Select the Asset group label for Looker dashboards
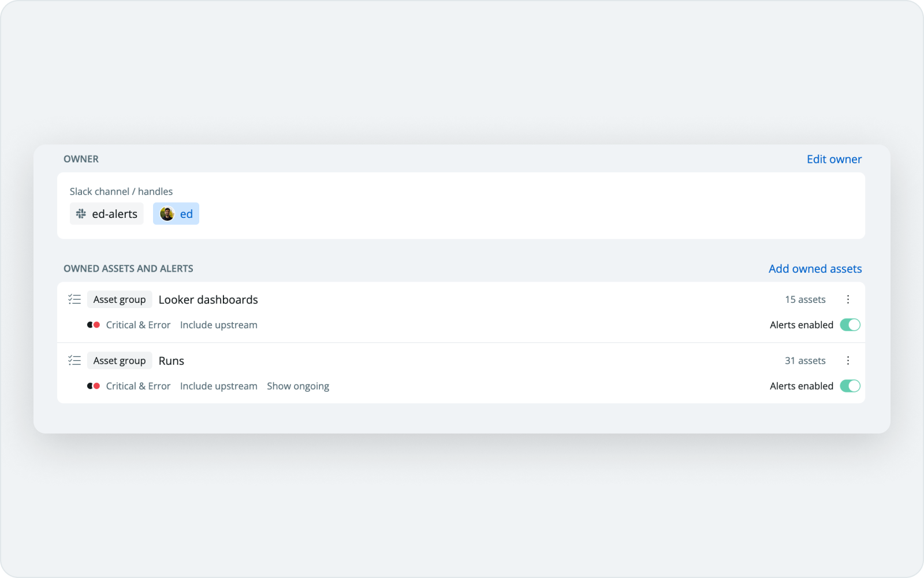Screen dimensions: 924x578 pyautogui.click(x=119, y=299)
